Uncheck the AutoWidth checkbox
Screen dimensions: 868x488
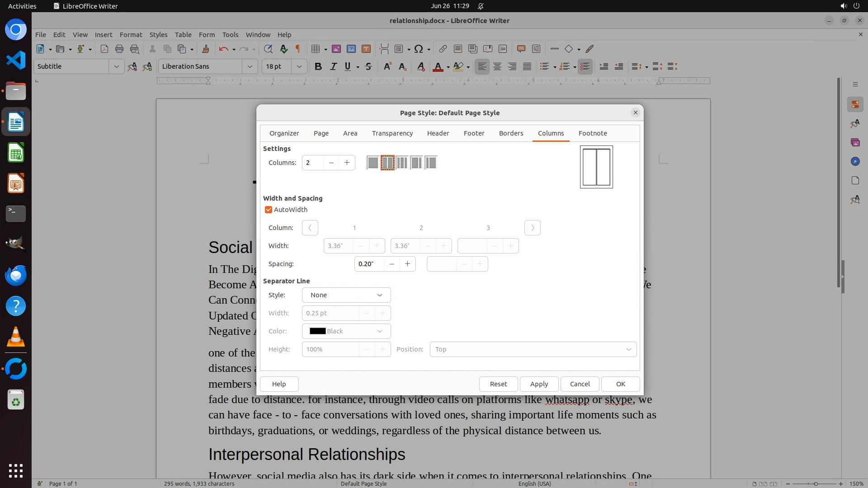point(269,210)
